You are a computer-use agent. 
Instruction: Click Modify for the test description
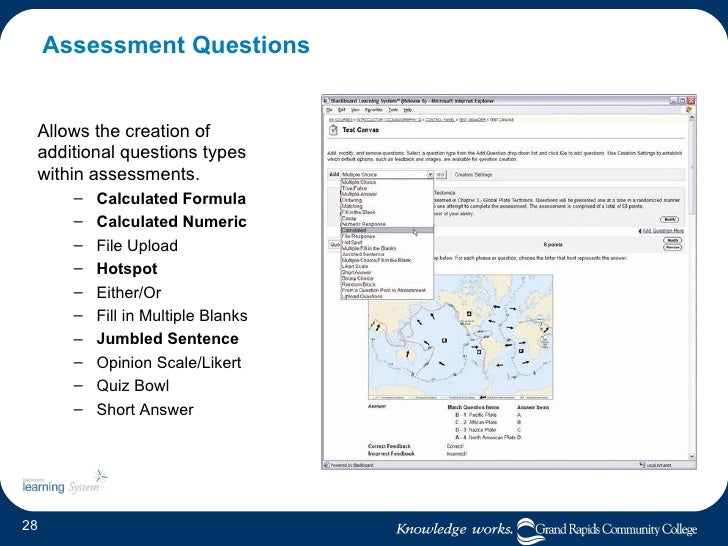pos(670,220)
